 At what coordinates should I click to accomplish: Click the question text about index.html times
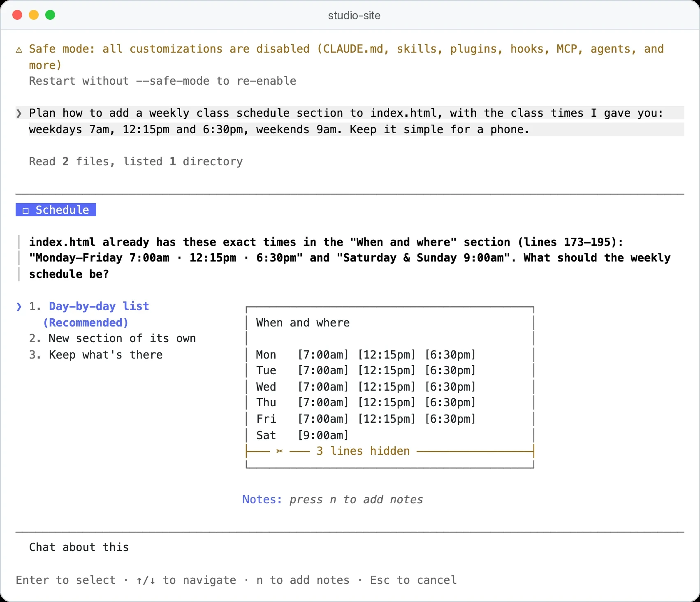pyautogui.click(x=350, y=258)
